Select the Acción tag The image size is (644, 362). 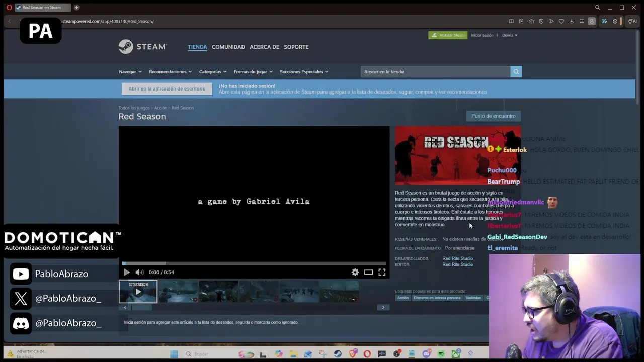(403, 298)
